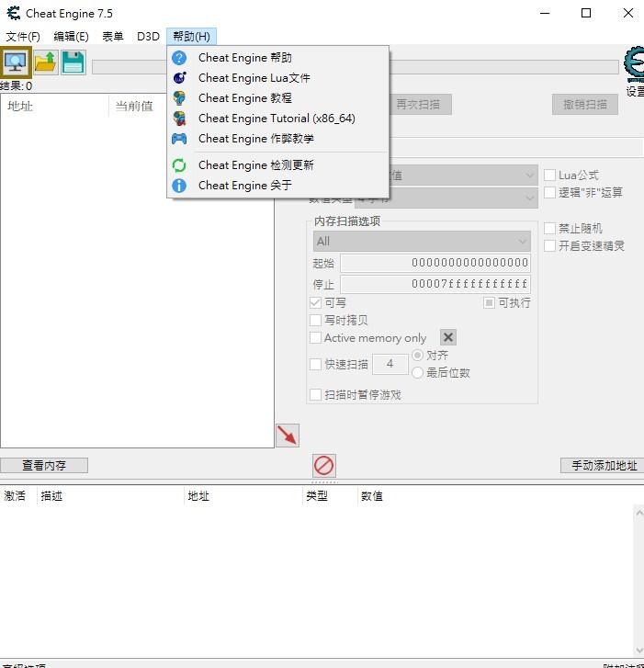Click the open folder icon in toolbar

tap(46, 62)
